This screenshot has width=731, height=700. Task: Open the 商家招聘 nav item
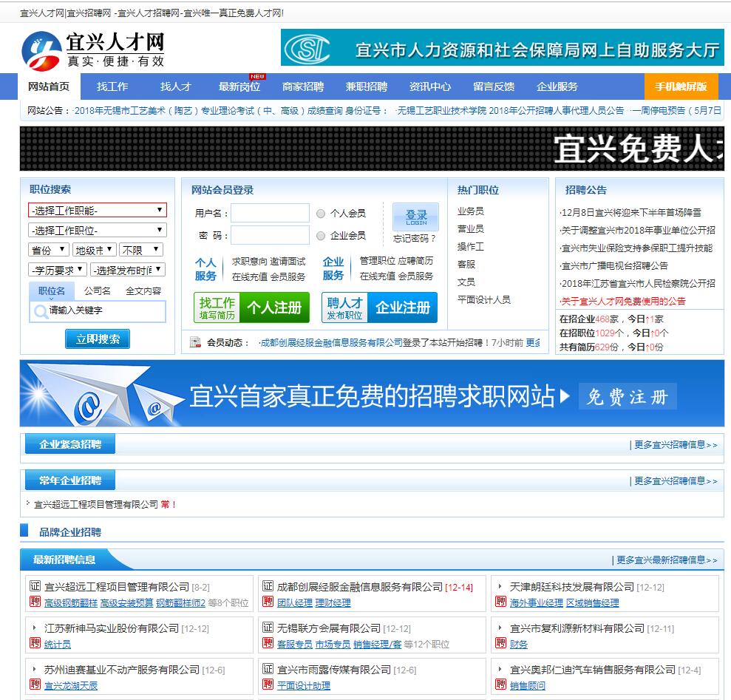[x=303, y=86]
